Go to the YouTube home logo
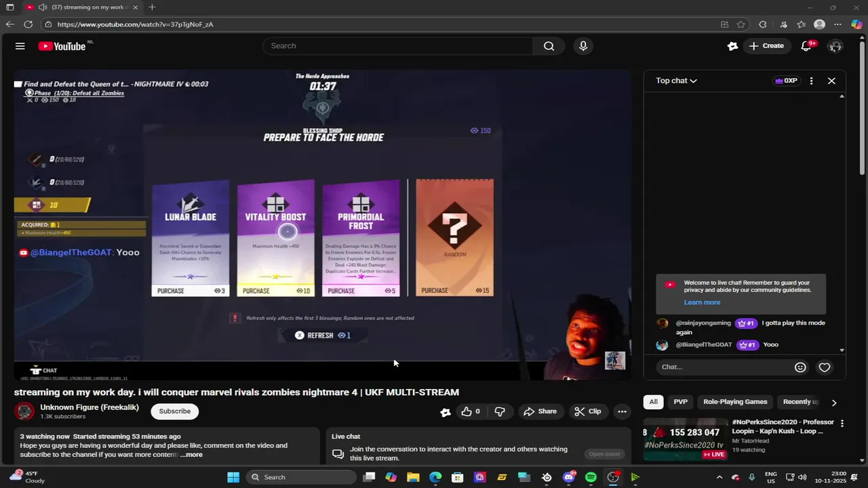This screenshot has width=868, height=488. [62, 46]
